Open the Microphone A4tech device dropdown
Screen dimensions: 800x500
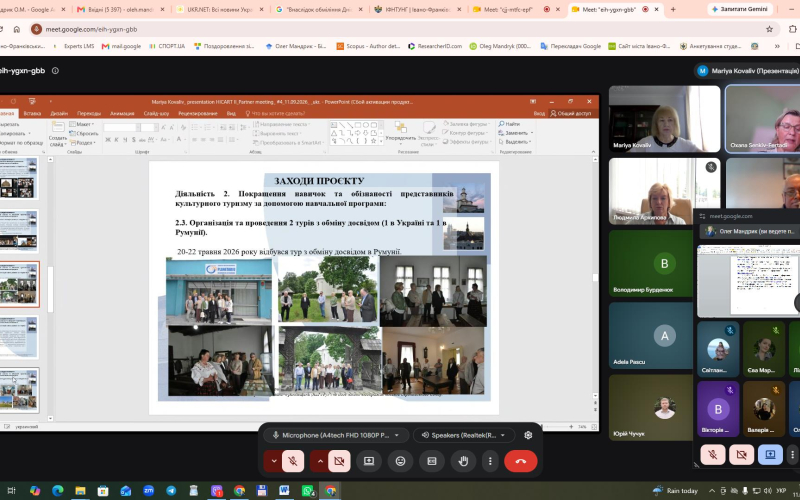point(336,435)
